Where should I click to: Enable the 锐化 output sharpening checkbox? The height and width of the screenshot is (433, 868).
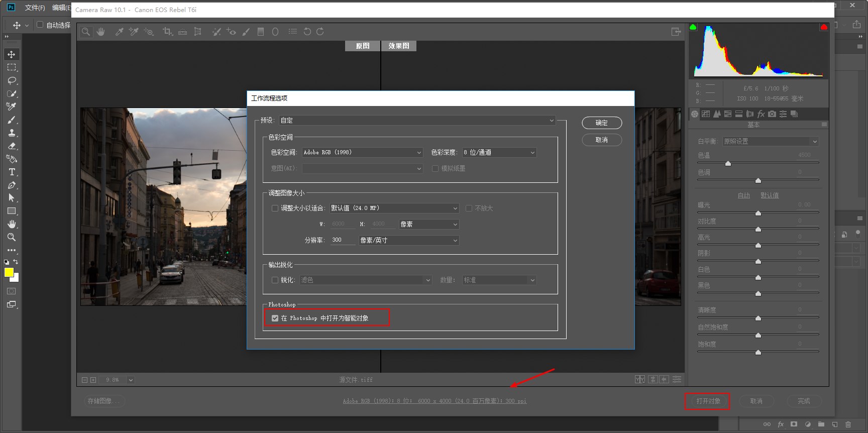(x=275, y=280)
